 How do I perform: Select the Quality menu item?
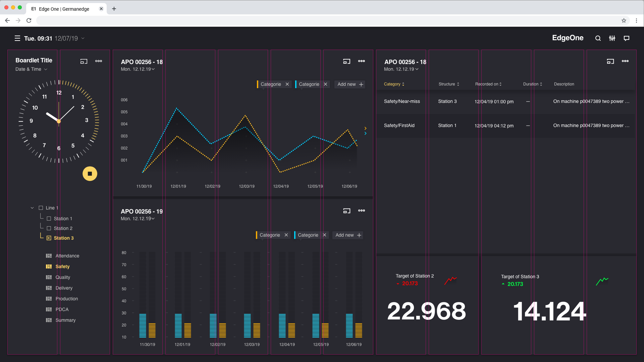pos(63,277)
